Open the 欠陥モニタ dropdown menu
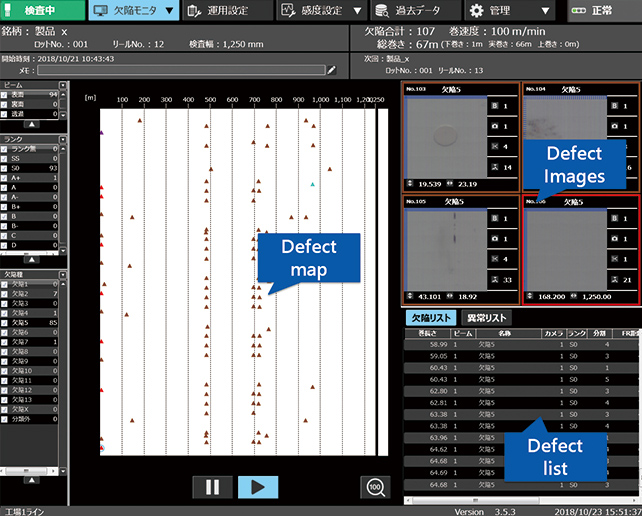Viewport: 642px width, 516px height. tap(134, 10)
